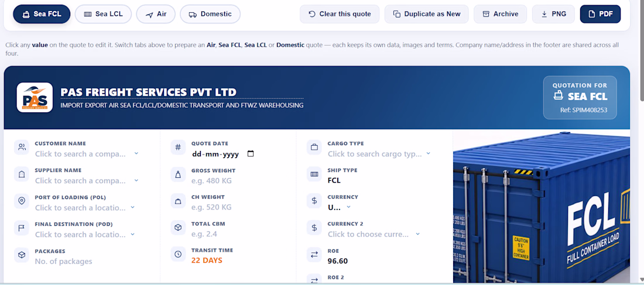
Task: Open the Final Destination location dropdown
Action: pos(133,234)
